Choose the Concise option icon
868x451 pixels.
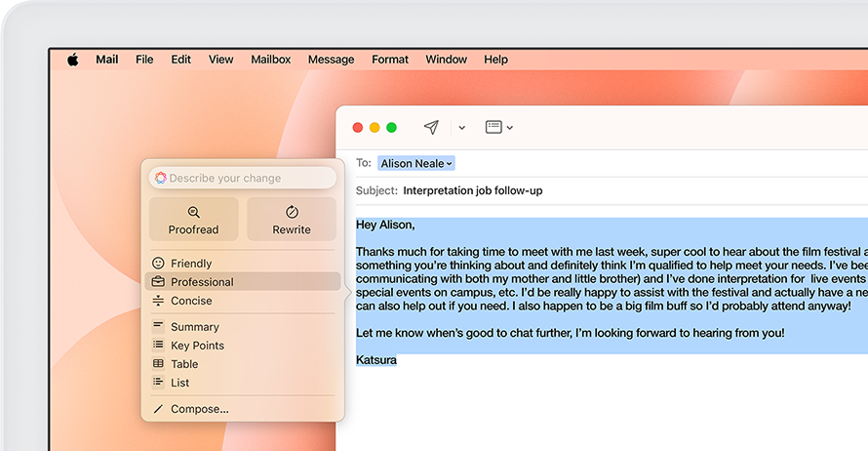coord(158,301)
